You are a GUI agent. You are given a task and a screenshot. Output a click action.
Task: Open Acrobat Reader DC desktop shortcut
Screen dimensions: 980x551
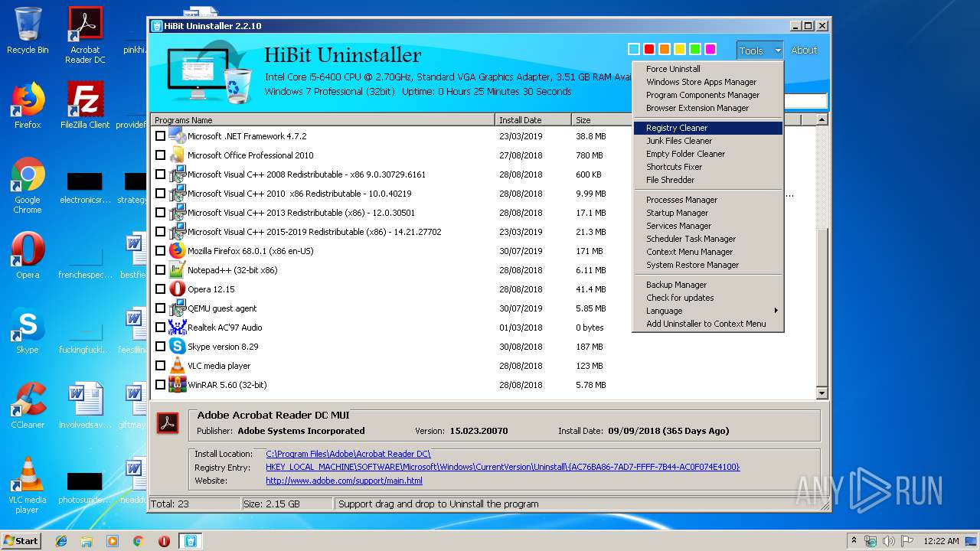tap(85, 35)
